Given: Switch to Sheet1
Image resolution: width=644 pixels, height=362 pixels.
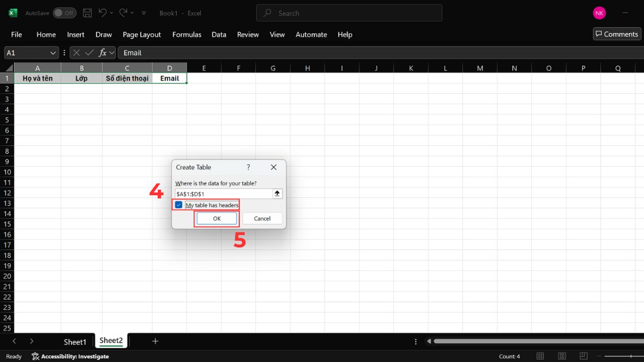Looking at the screenshot, I should tap(75, 342).
